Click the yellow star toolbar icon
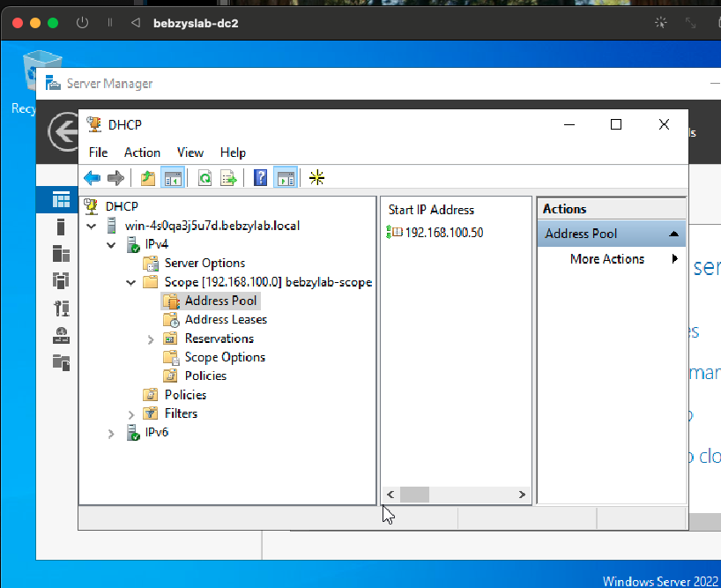 tap(316, 177)
